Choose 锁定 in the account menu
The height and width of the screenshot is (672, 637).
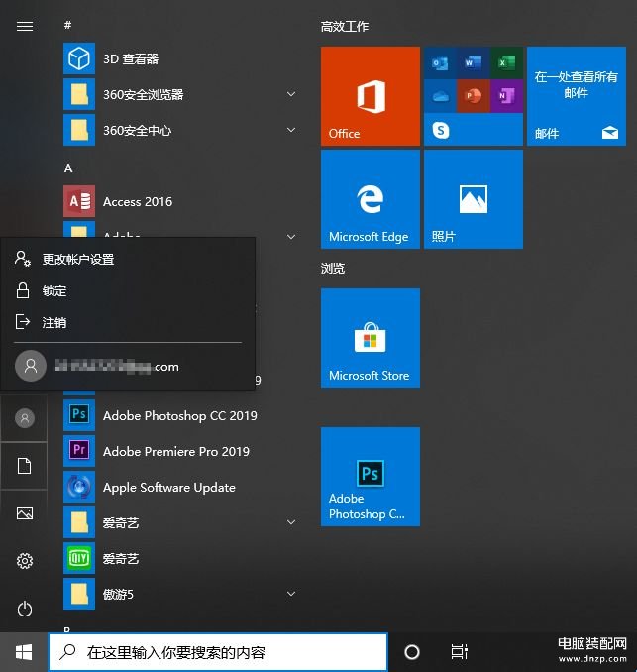point(54,291)
